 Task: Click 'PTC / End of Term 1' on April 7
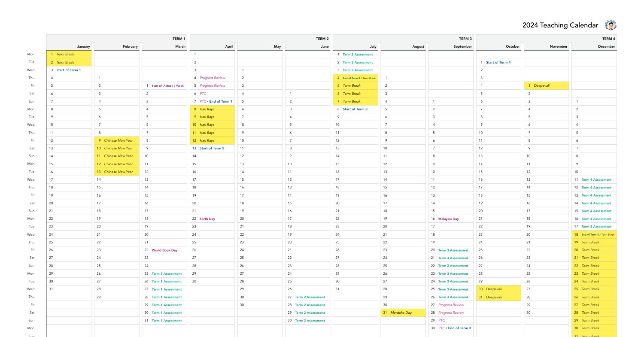[x=216, y=101]
